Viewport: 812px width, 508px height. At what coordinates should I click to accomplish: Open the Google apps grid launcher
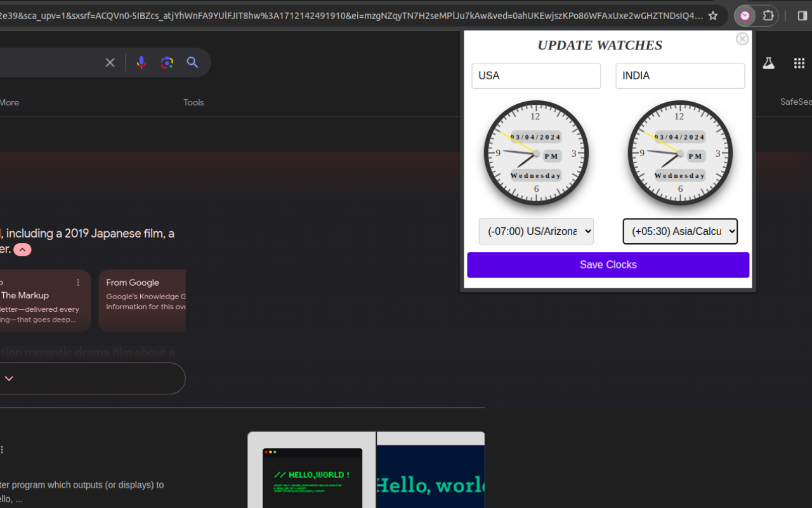[799, 63]
